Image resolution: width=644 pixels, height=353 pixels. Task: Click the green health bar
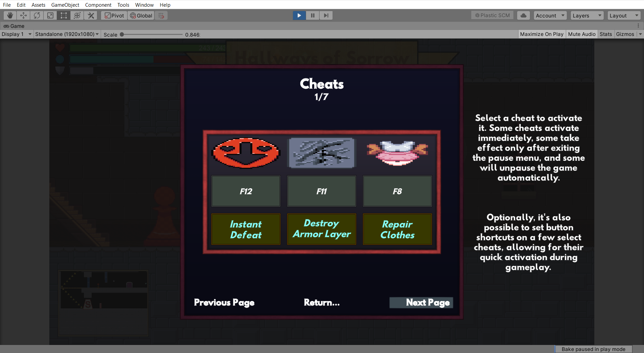pyautogui.click(x=148, y=48)
